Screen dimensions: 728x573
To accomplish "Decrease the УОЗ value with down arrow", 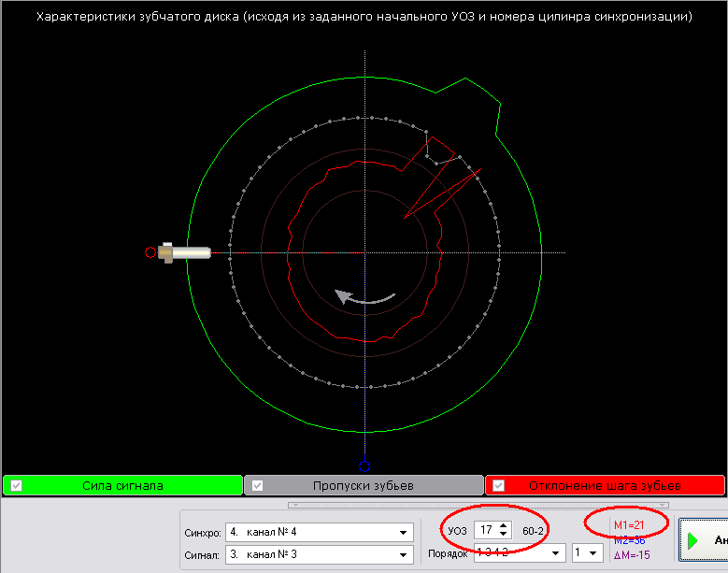I will click(x=504, y=534).
